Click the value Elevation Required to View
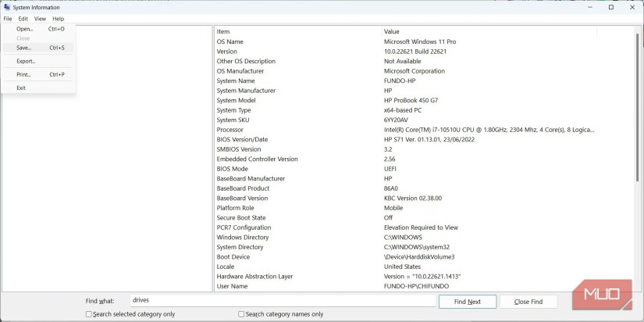Screen dimensions: 644x322 [x=421, y=227]
